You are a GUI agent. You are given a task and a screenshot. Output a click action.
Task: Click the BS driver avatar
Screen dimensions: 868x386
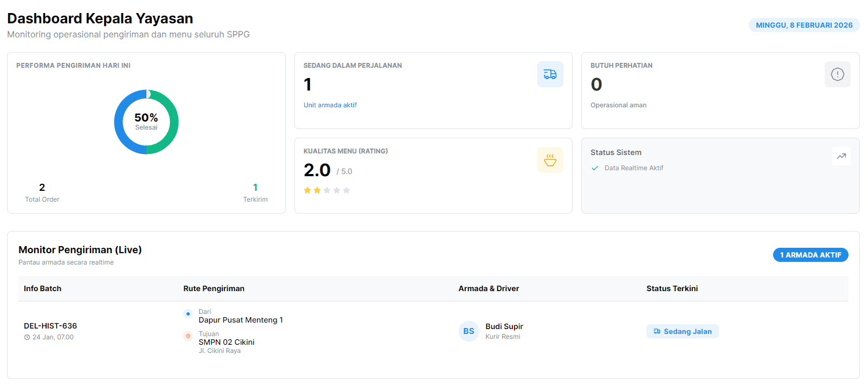(x=468, y=331)
